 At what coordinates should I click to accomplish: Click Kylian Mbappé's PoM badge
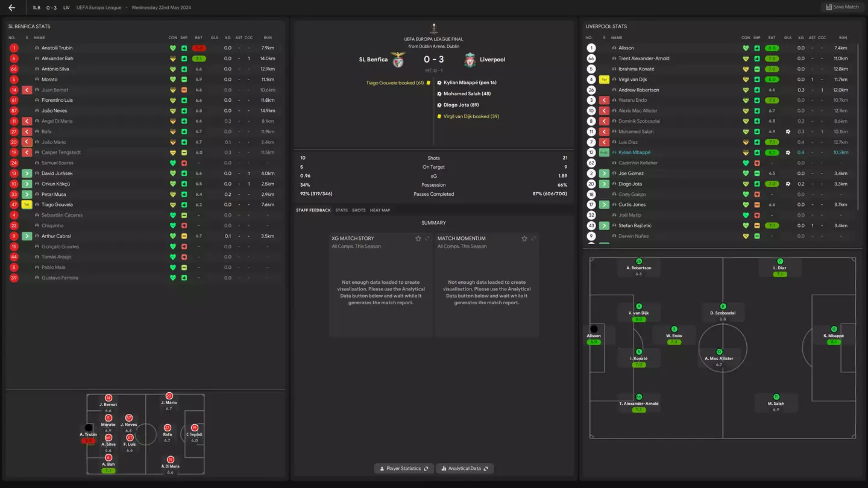(x=604, y=152)
